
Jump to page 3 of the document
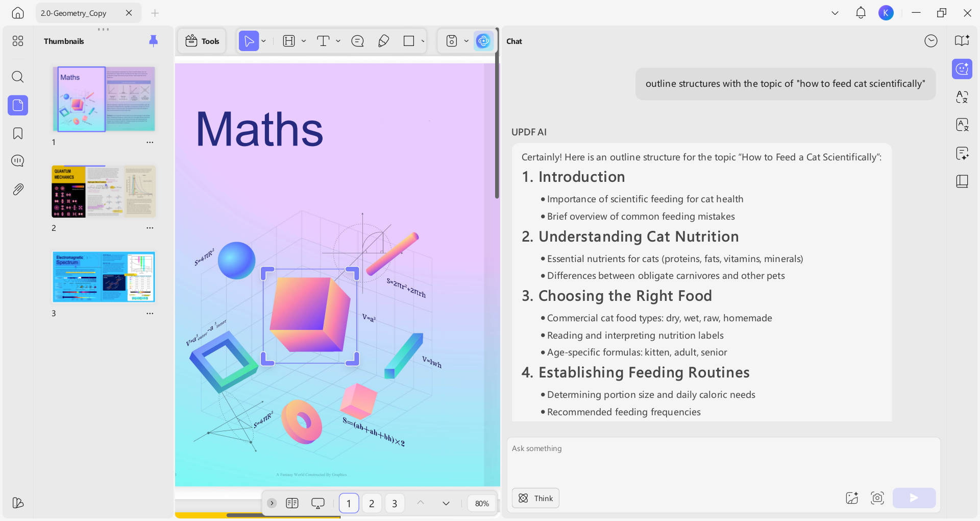pyautogui.click(x=395, y=503)
